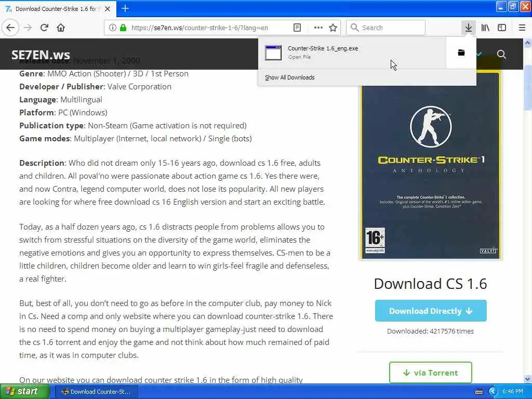Click 'Open File' under the exe download
Image resolution: width=532 pixels, height=399 pixels.
(x=299, y=57)
